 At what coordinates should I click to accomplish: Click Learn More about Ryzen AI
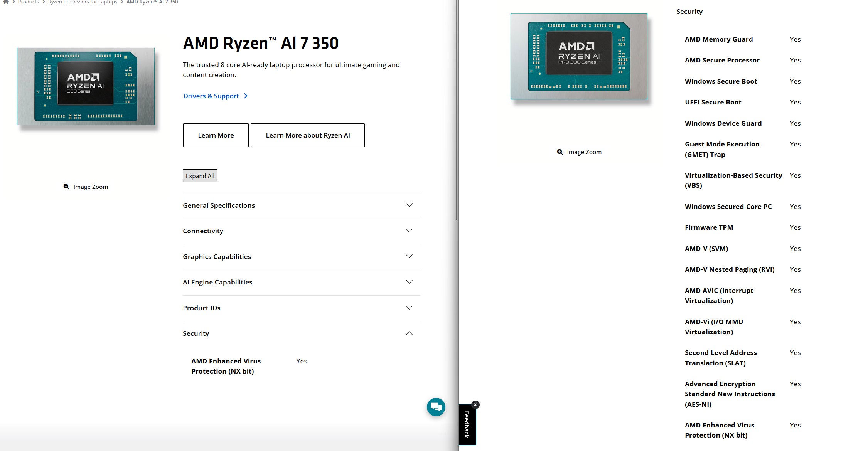coord(308,135)
